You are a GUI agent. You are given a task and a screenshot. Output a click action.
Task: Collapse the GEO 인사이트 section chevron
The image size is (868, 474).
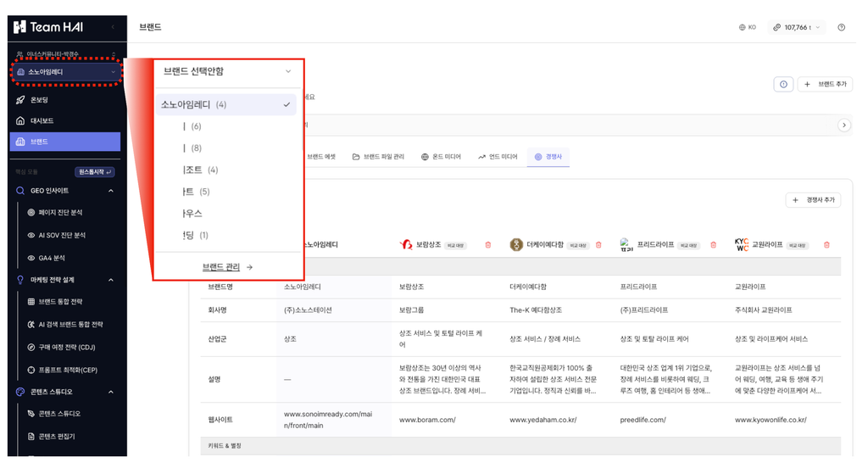point(111,191)
